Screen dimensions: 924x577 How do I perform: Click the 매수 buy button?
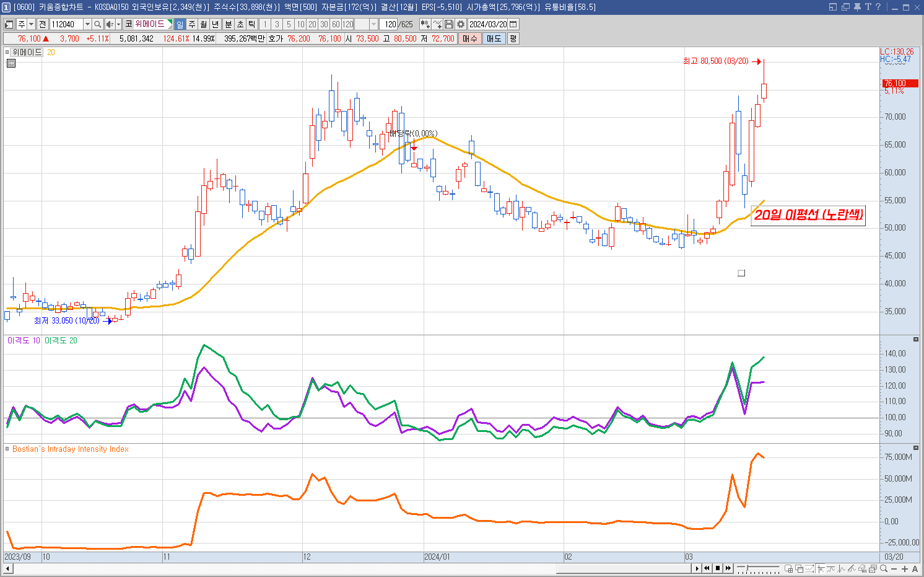click(x=470, y=38)
